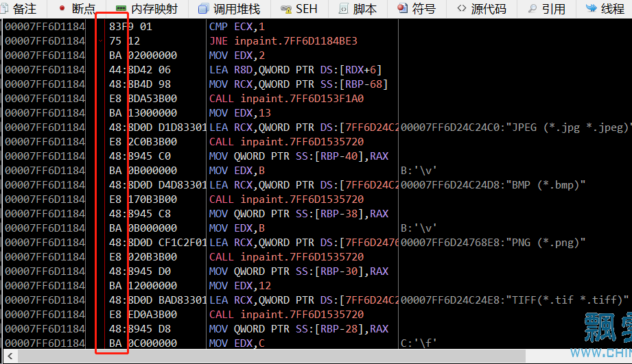Click the horizontal scrollbar thumb
This screenshot has width=632, height=364.
(x=272, y=356)
